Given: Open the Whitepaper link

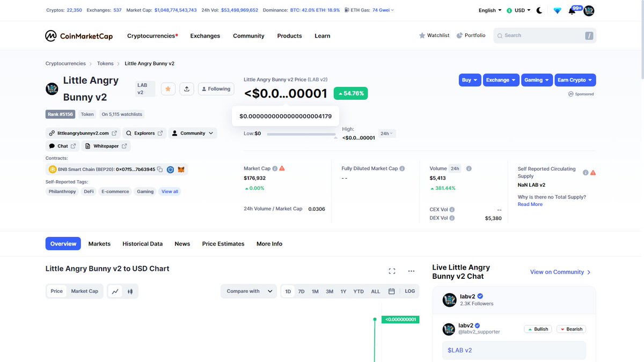Looking at the screenshot, I should tap(106, 146).
